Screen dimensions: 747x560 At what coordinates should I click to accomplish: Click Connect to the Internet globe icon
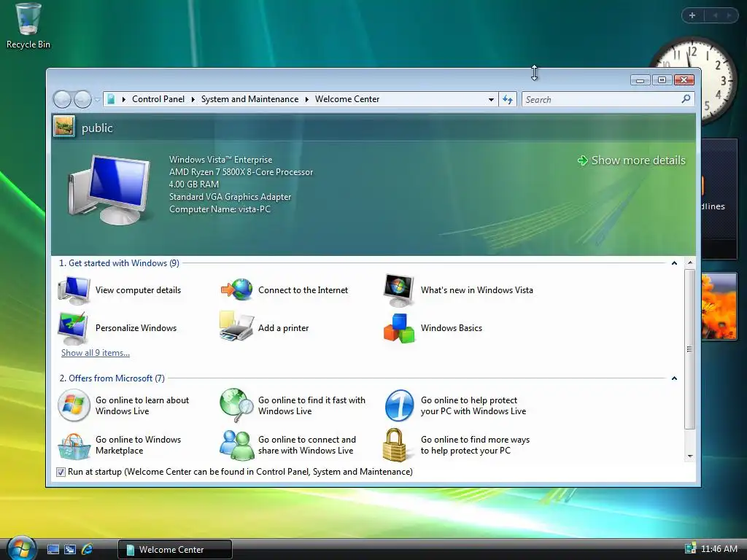coord(237,289)
